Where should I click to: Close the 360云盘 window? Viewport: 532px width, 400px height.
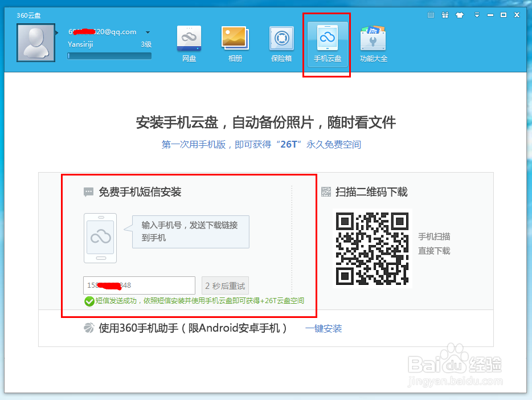[x=517, y=15]
